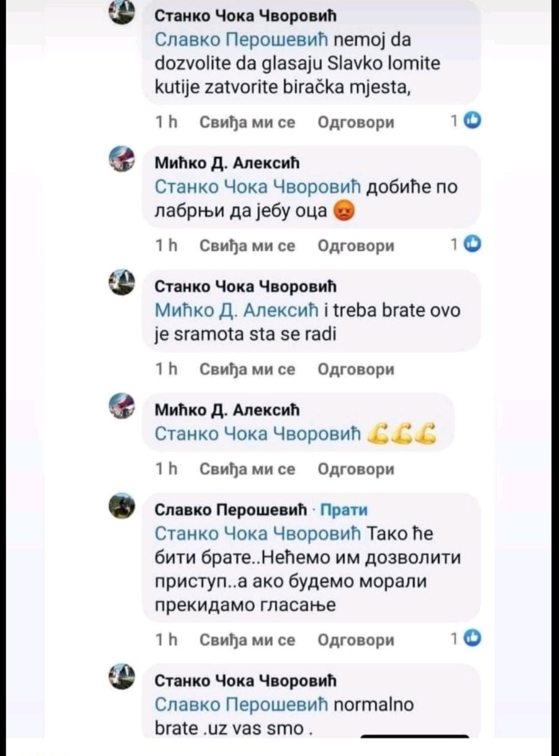
Task: Open mentioned Славко Перошевић link in first comment
Action: (x=241, y=40)
